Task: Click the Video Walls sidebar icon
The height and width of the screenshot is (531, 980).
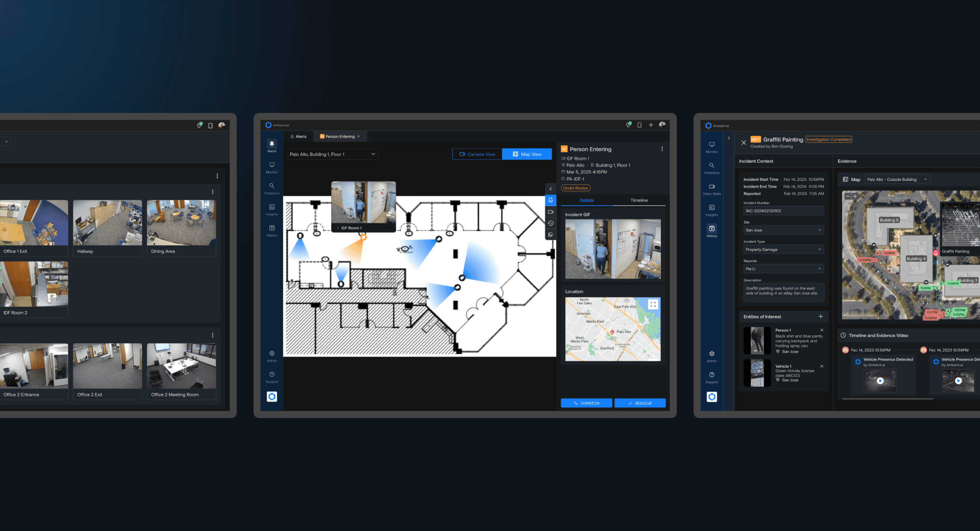Action: (x=711, y=189)
